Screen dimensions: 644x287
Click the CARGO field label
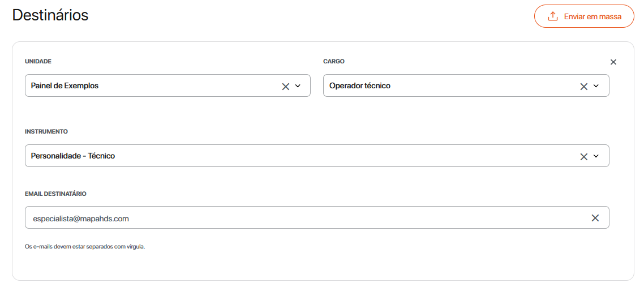pos(334,61)
